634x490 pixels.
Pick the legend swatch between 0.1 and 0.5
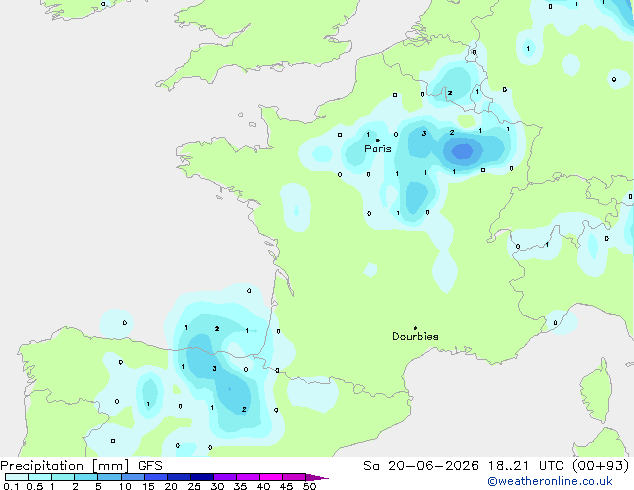[17, 477]
